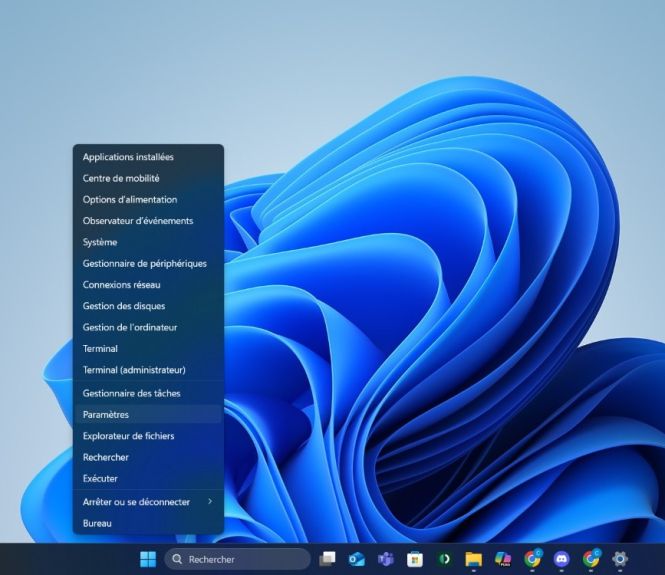Open Centre de mobilité

(x=148, y=178)
